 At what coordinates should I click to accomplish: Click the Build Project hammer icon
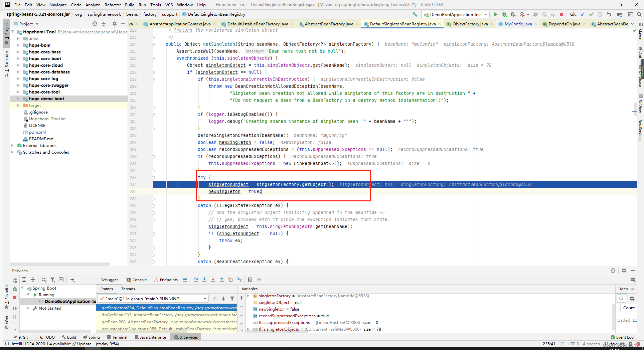coord(415,14)
